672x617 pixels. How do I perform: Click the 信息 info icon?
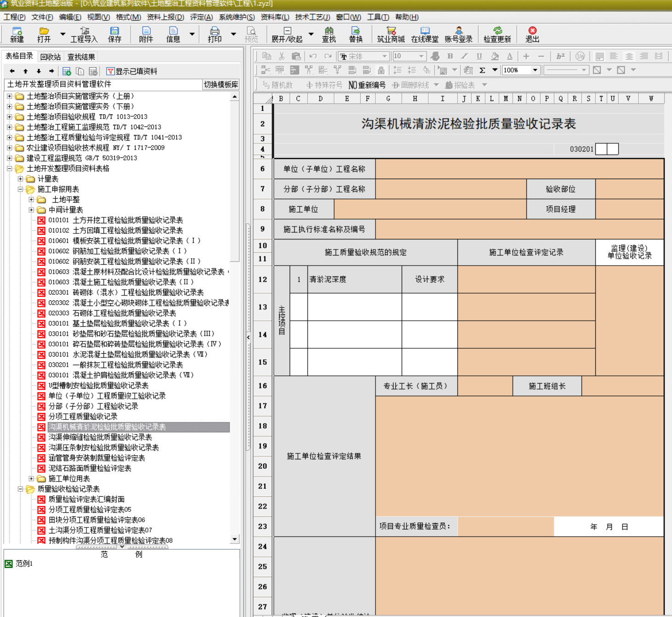[x=173, y=31]
